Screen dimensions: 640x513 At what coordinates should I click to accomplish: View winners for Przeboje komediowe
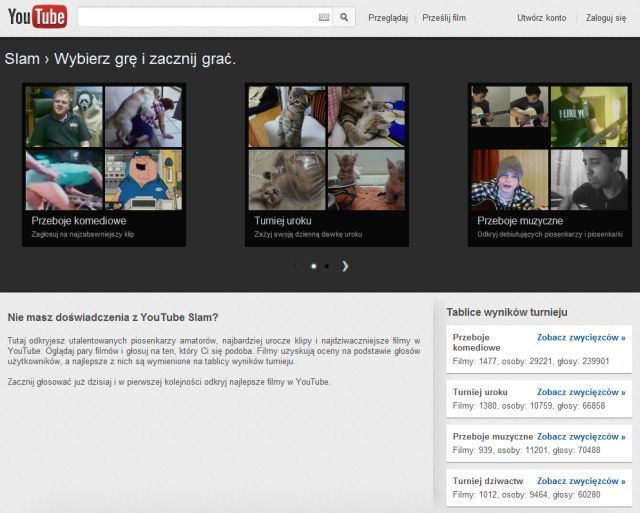[x=581, y=338]
